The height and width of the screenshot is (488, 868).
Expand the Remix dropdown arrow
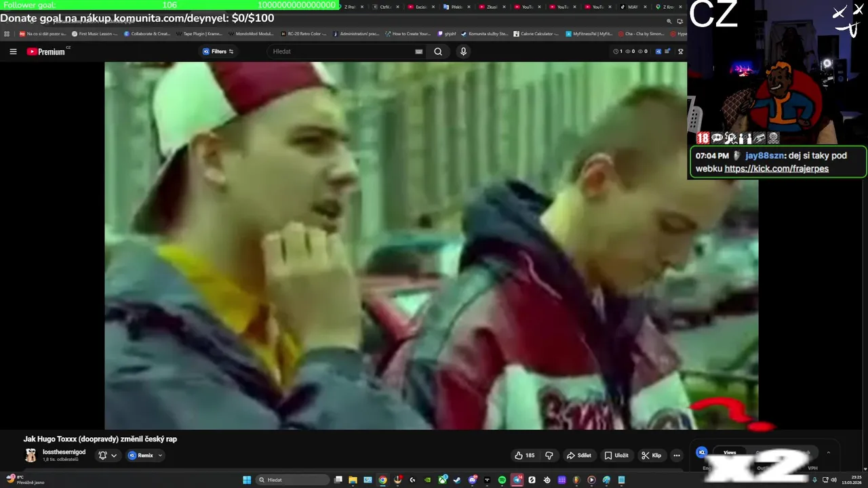pos(160,455)
